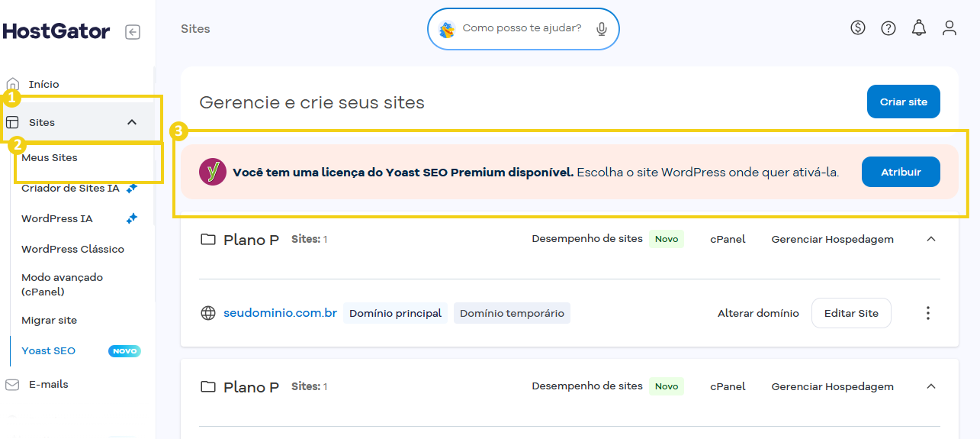Open Desempenho de sites in first Plano P
The width and height of the screenshot is (980, 439).
point(587,239)
